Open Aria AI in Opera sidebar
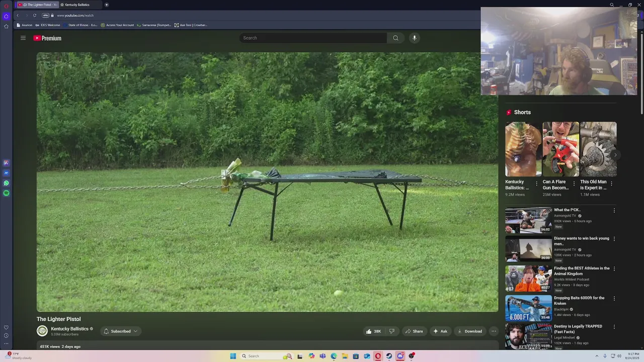The width and height of the screenshot is (644, 362). (x=6, y=163)
